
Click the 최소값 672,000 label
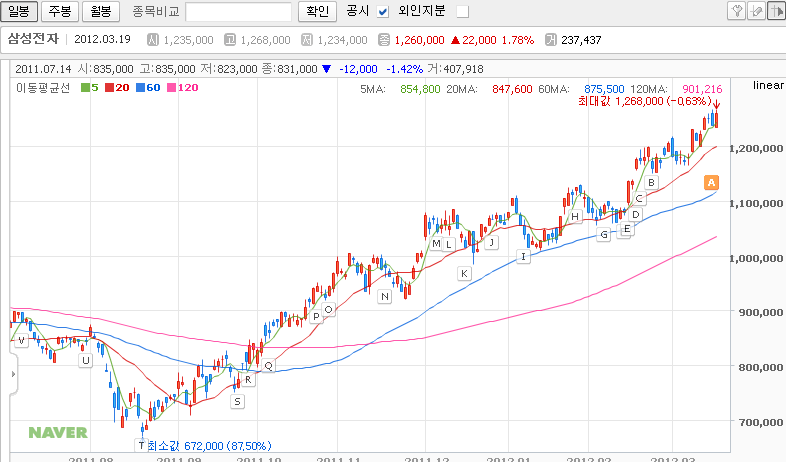[x=210, y=445]
